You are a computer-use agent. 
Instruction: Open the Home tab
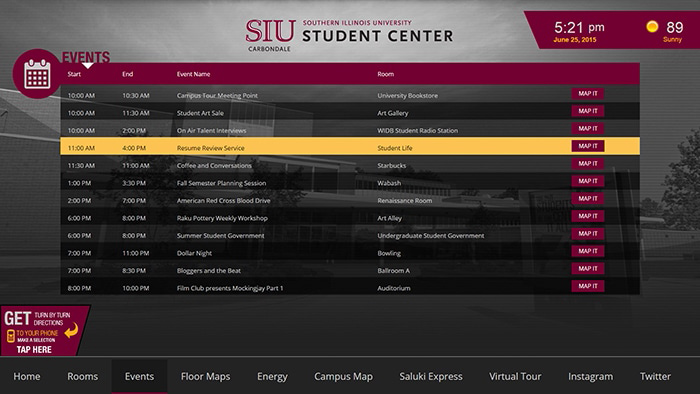[27, 376]
